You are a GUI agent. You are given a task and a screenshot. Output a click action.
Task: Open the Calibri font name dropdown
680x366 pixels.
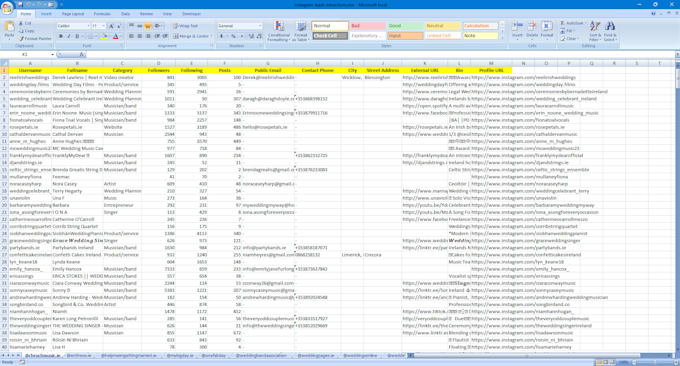click(88, 26)
